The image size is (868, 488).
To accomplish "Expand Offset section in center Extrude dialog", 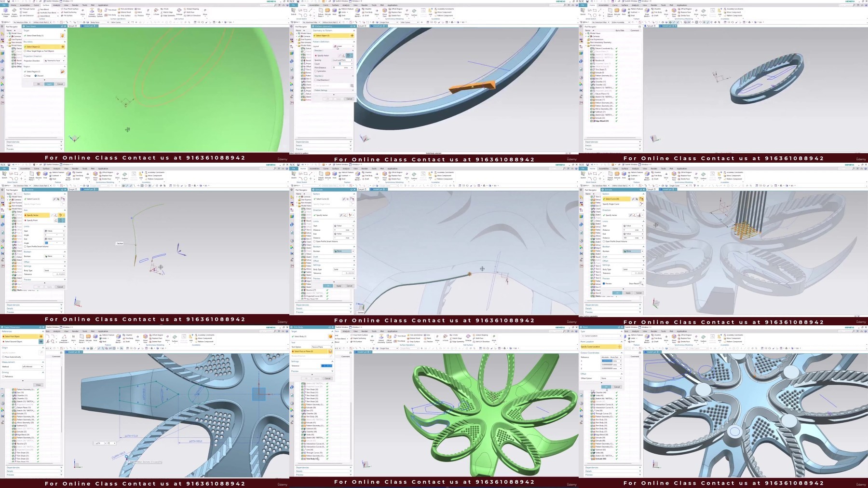I will [354, 261].
